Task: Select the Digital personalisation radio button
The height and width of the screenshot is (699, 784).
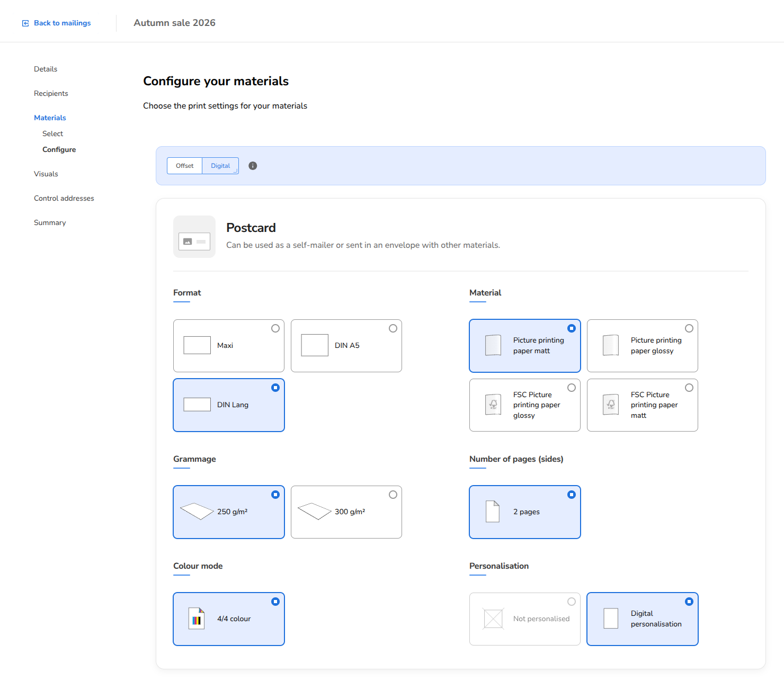Action: coord(689,602)
